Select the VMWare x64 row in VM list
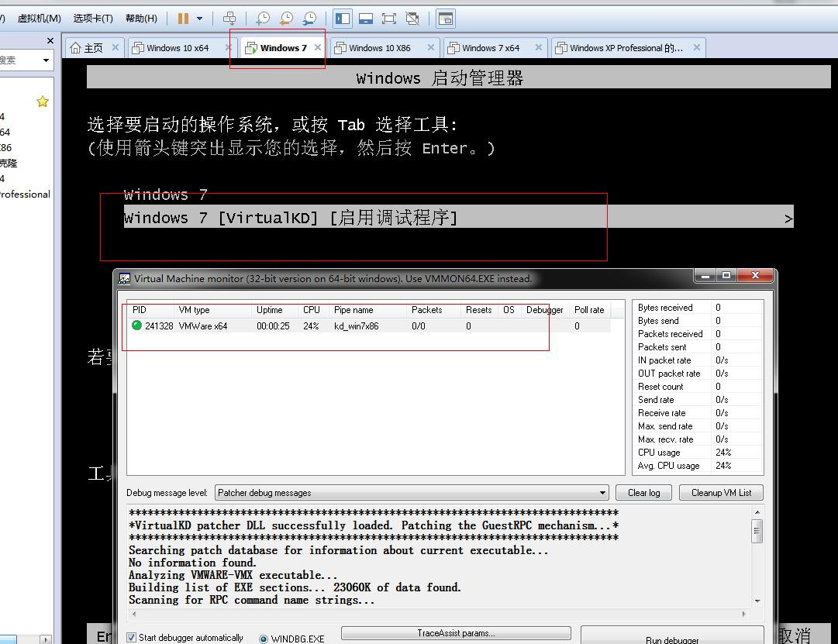The image size is (838, 644). pyautogui.click(x=203, y=326)
